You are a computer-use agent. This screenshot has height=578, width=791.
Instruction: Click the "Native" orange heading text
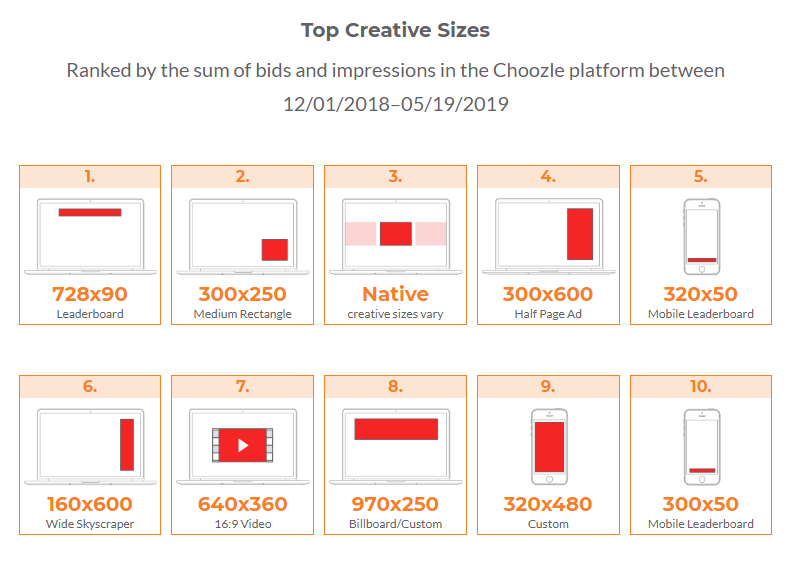tap(396, 294)
